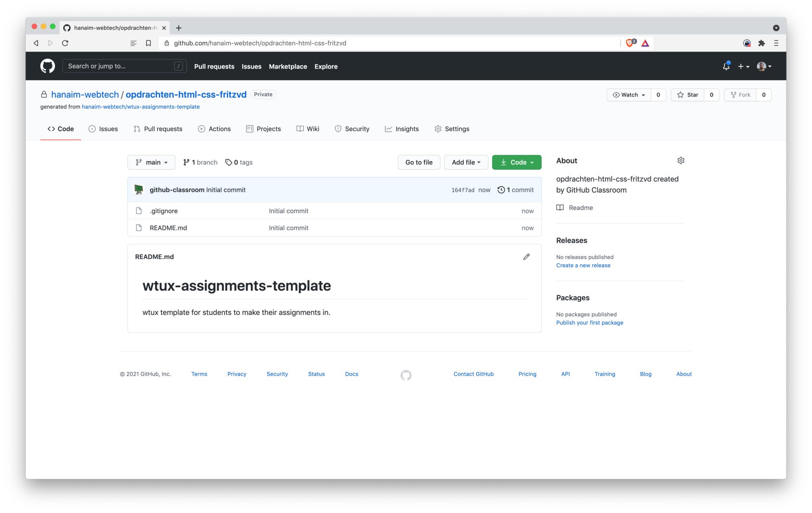This screenshot has height=513, width=812.
Task: Open the green Code dropdown
Action: point(517,162)
